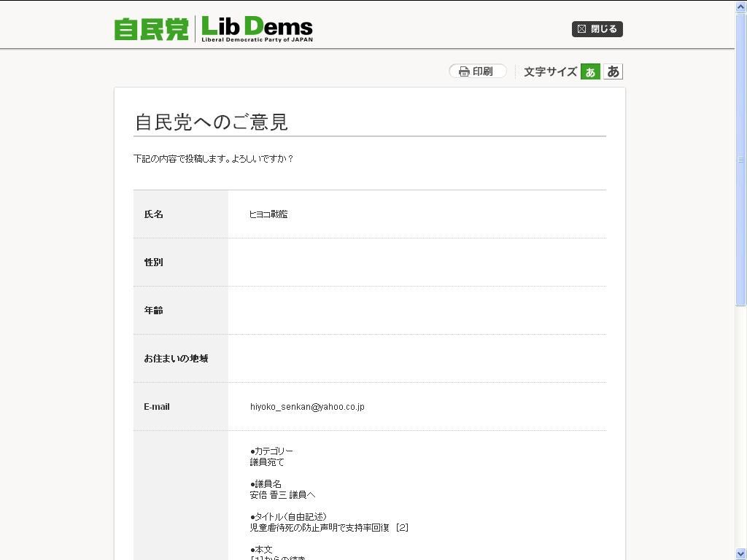Click the 氏名 row label
This screenshot has height=560, width=747.
point(154,214)
